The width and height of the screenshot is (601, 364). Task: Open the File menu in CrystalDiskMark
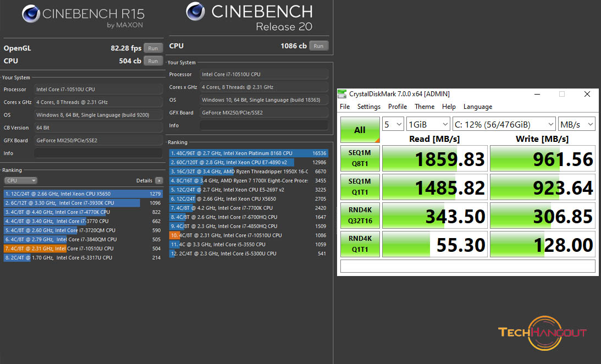345,107
